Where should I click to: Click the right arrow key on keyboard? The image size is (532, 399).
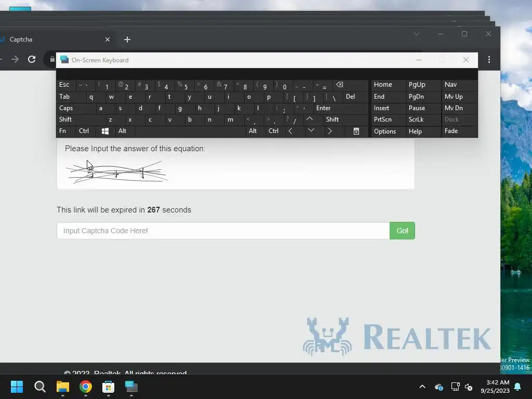pyautogui.click(x=330, y=131)
